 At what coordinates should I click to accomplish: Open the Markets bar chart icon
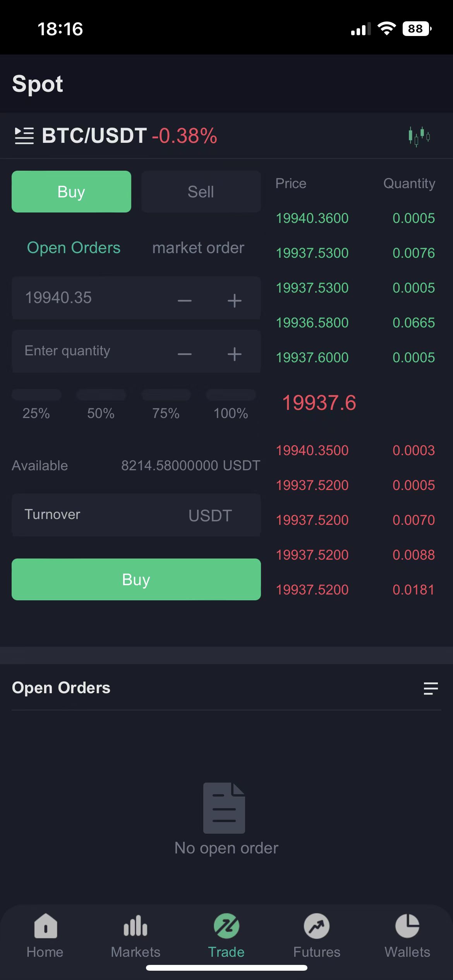point(136,926)
